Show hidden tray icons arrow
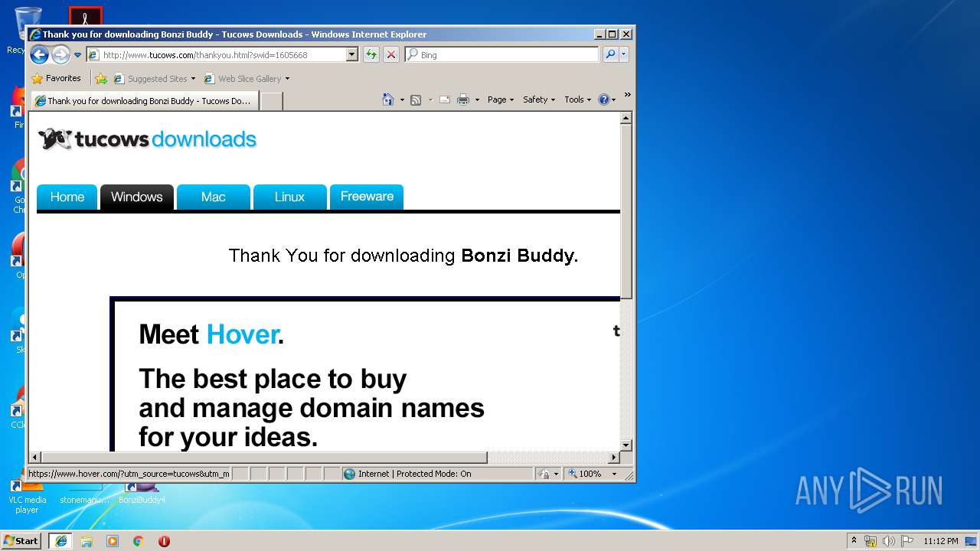Image resolution: width=980 pixels, height=551 pixels. point(854,540)
